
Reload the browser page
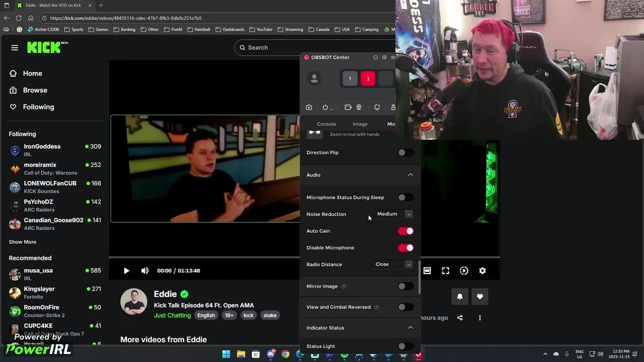point(18,18)
